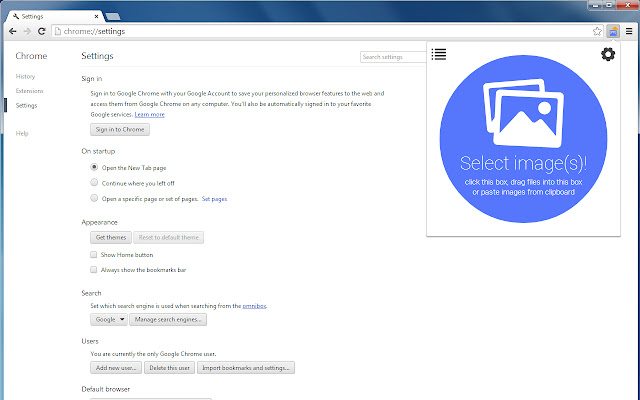The image size is (640, 400).
Task: Close the Settings tab
Action: 96,16
